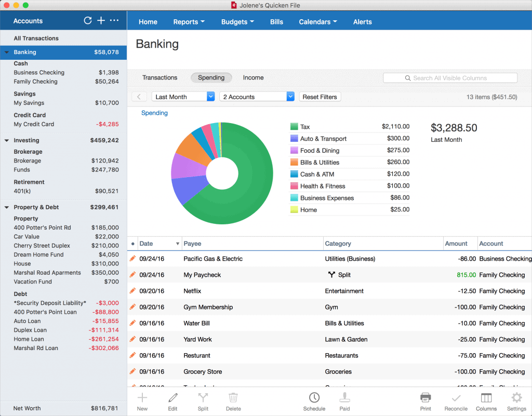Switch to the Income tab
This screenshot has height=416, width=532.
253,77
